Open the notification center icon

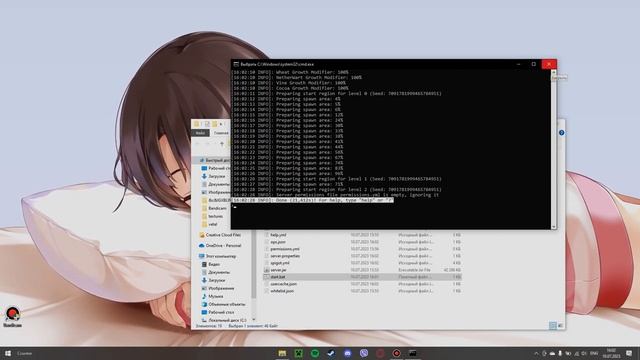pyautogui.click(x=629, y=353)
